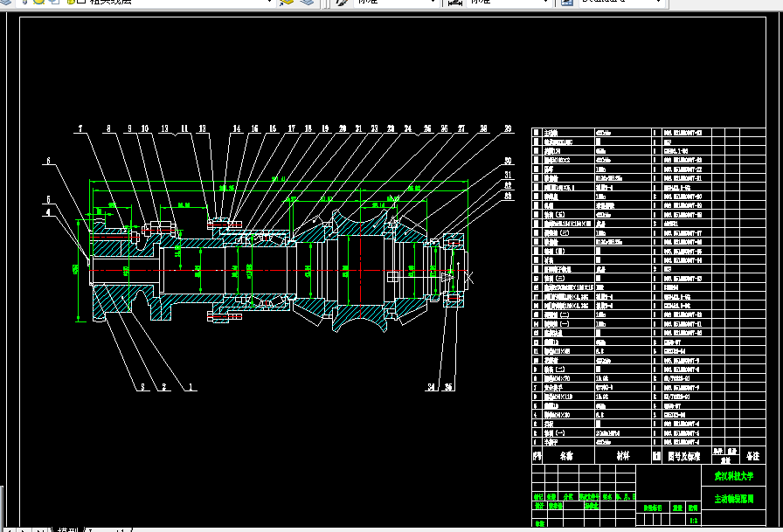
Task: Select balloon number 35 at bottom right
Action: point(448,387)
